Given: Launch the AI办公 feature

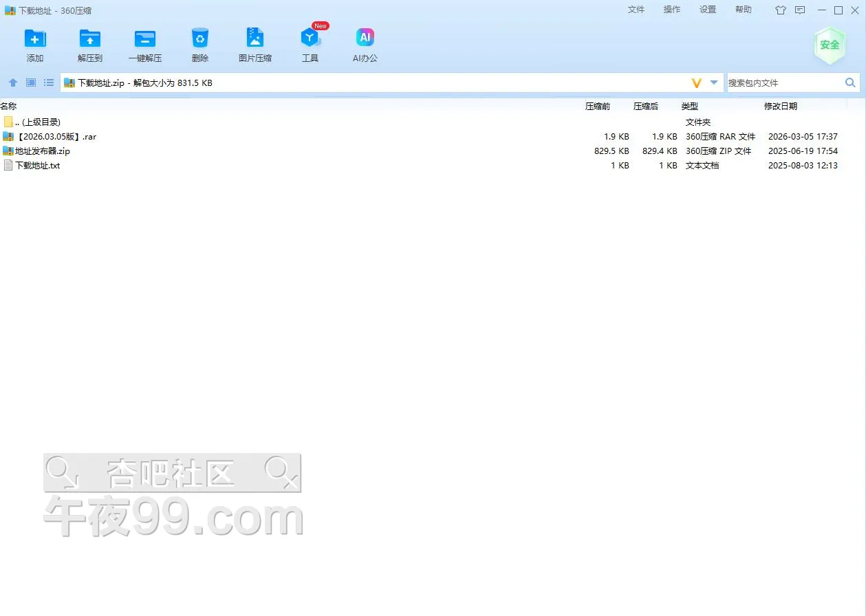Looking at the screenshot, I should click(x=365, y=39).
